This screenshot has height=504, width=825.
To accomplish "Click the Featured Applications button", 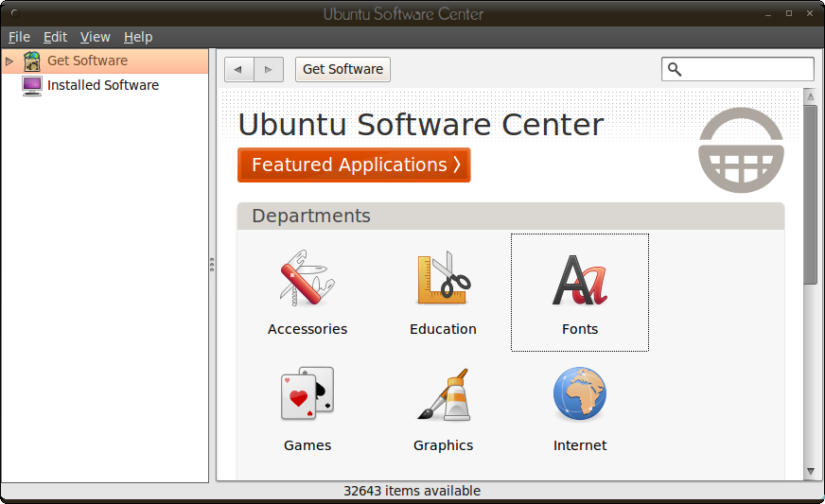I will (354, 165).
